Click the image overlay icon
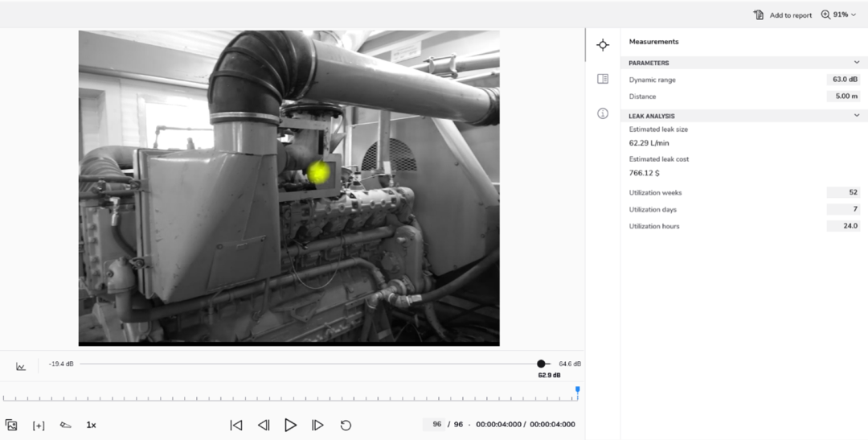 coord(11,425)
